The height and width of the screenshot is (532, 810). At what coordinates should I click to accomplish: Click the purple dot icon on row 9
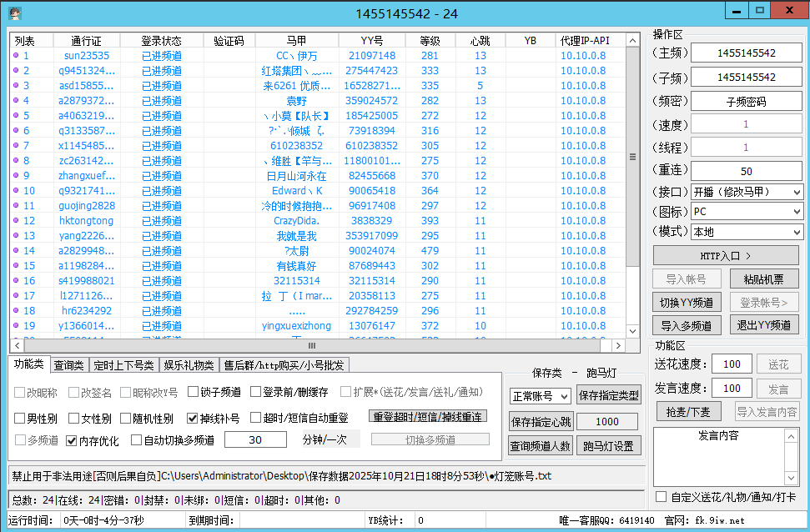point(16,176)
